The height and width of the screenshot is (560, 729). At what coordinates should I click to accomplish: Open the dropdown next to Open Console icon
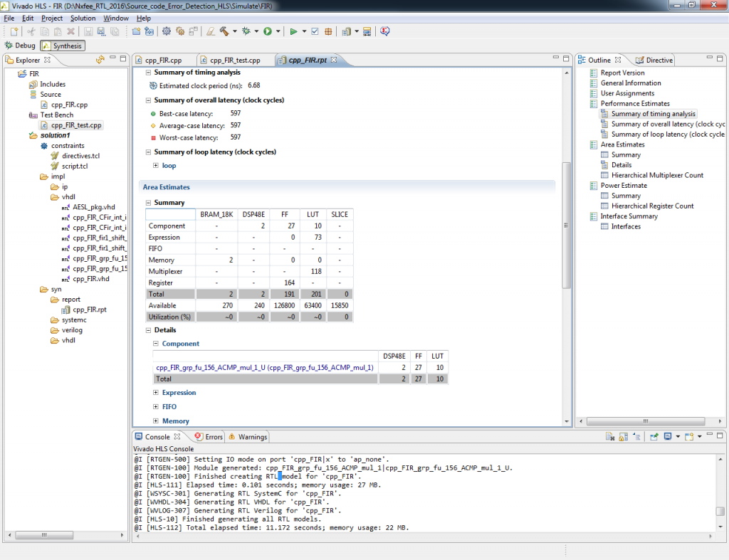(x=699, y=436)
